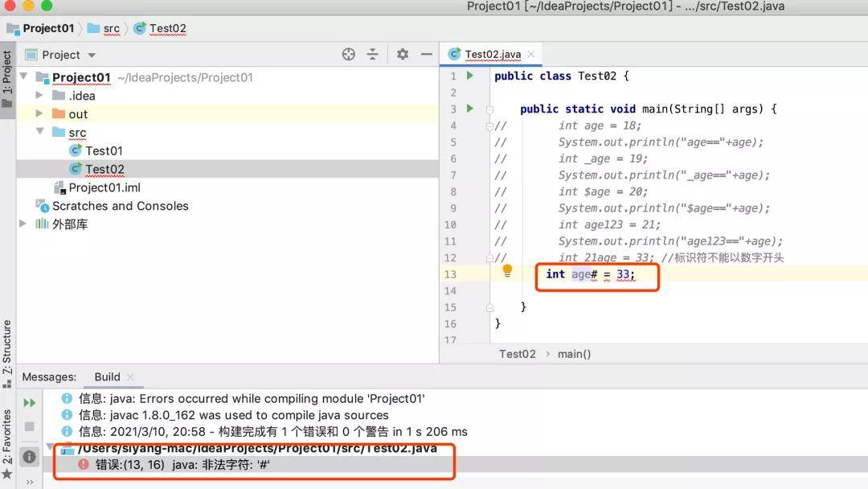Image resolution: width=868 pixels, height=489 pixels.
Task: Collapse the src folder
Action: pos(40,132)
